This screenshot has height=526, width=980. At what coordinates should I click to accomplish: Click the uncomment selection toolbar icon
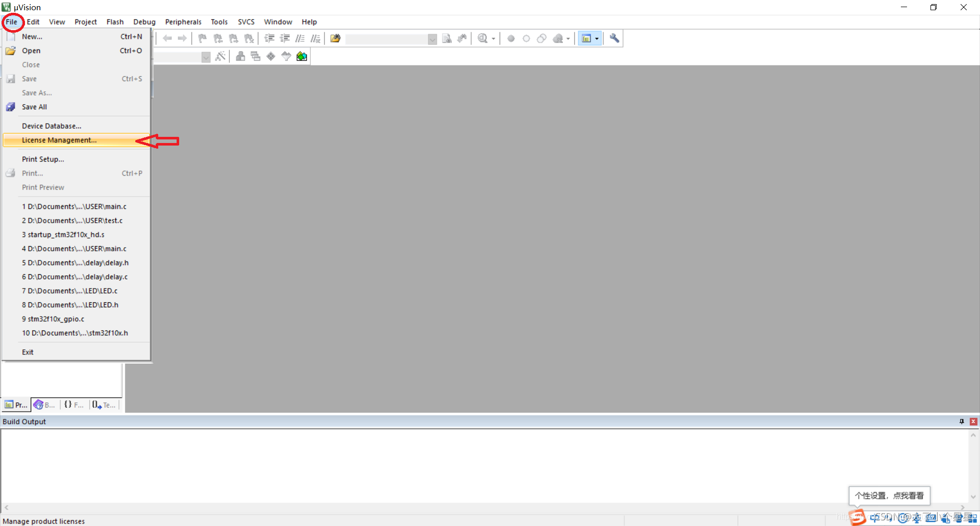[315, 38]
